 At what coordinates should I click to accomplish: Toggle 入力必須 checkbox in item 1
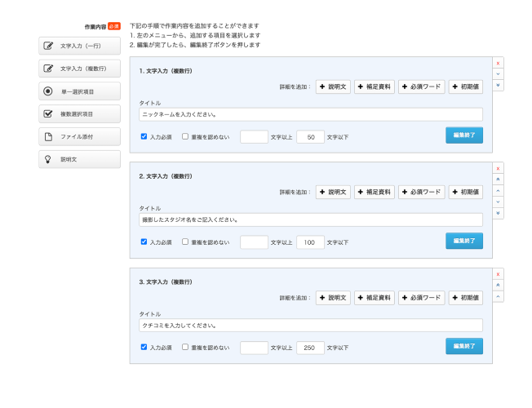click(144, 136)
